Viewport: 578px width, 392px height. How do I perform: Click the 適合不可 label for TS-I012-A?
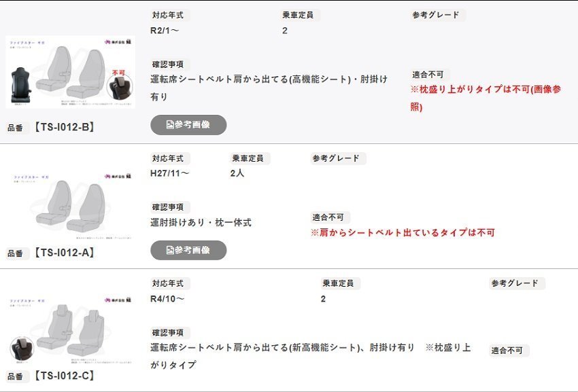[x=330, y=217]
